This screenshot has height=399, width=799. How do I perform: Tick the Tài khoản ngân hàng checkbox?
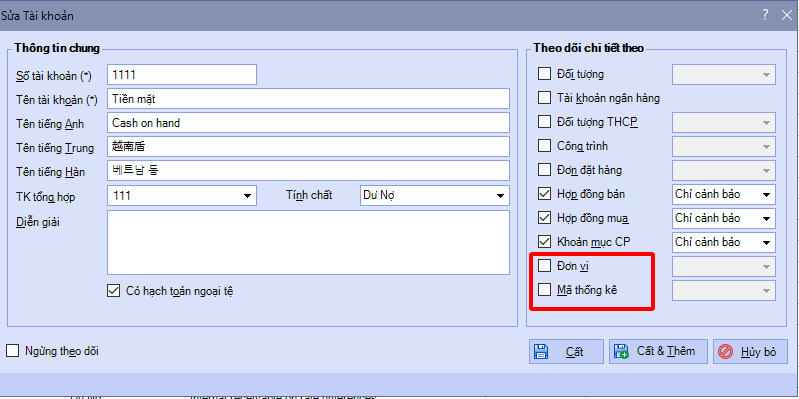pos(545,97)
